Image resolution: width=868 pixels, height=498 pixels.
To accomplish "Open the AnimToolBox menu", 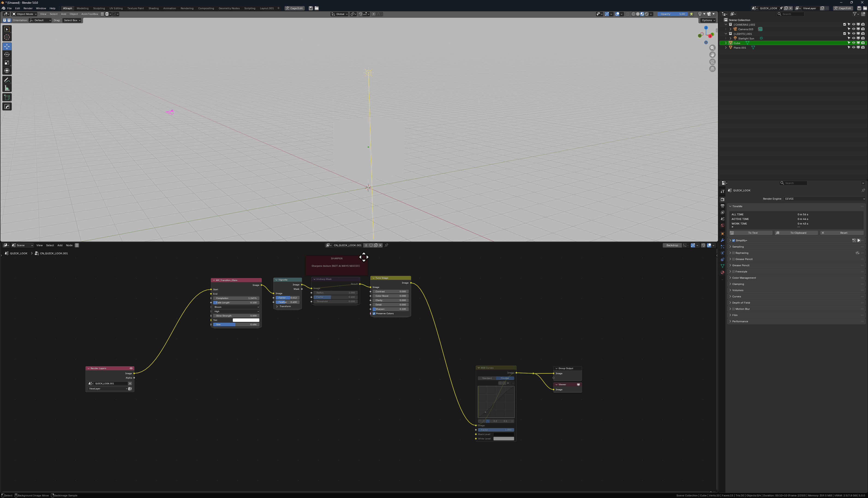I will point(90,14).
